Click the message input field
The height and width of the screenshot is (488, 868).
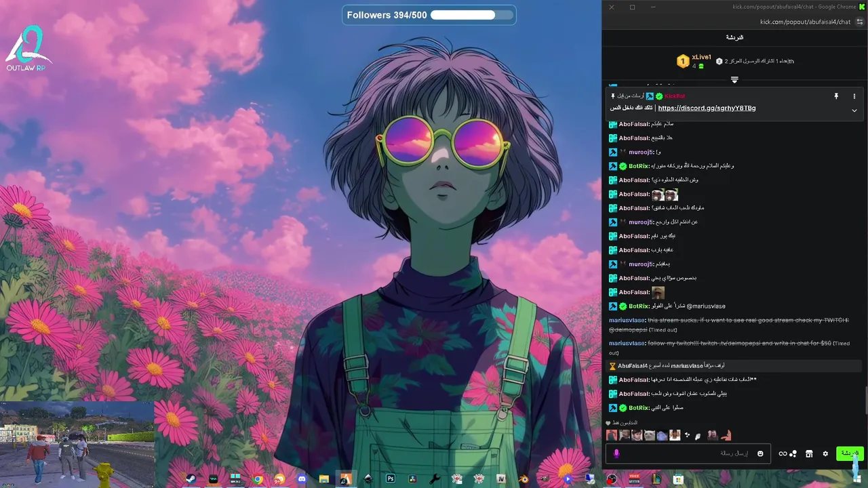[688, 453]
